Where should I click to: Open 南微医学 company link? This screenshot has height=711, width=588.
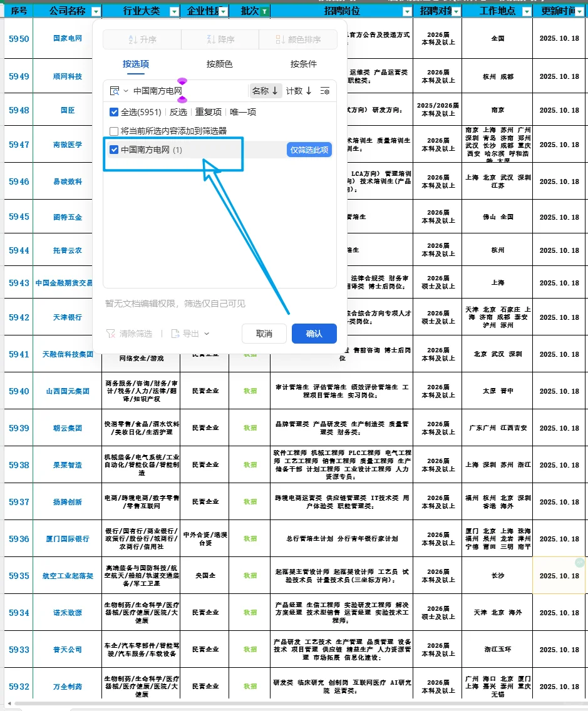pyautogui.click(x=68, y=145)
